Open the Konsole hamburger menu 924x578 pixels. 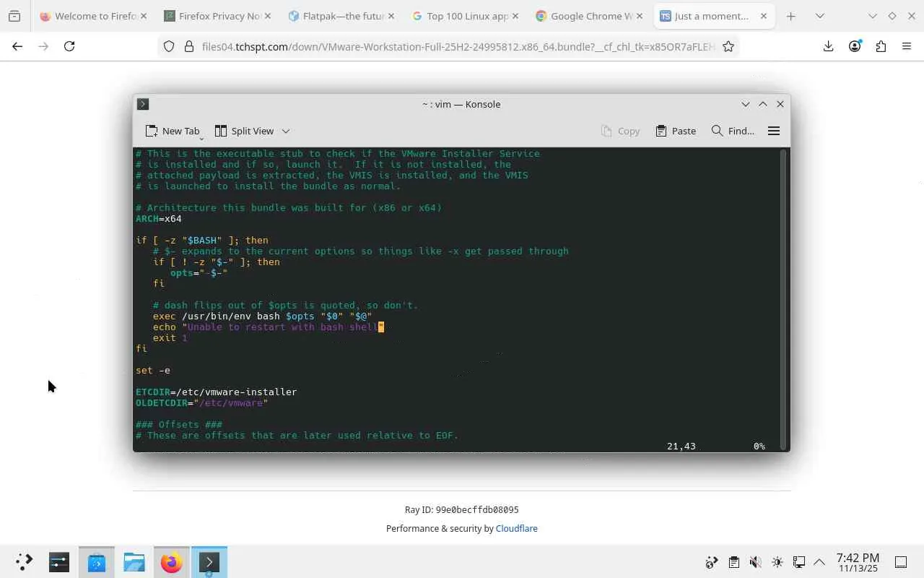click(774, 131)
